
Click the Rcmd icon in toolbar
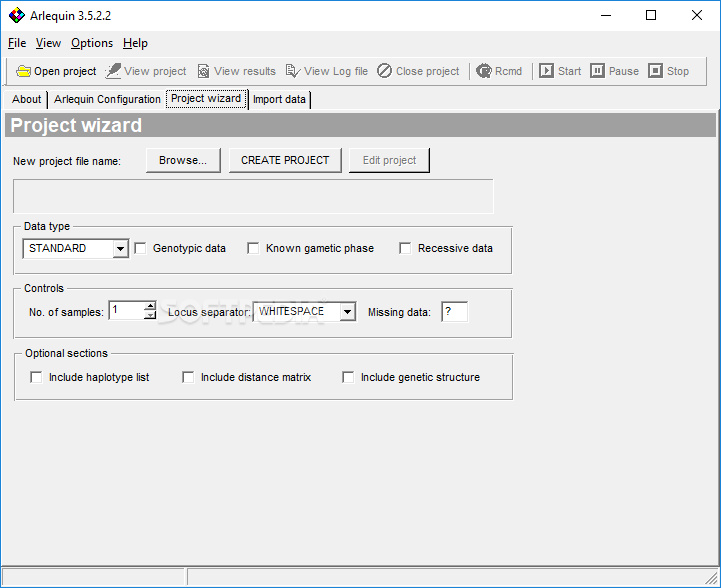(x=484, y=71)
